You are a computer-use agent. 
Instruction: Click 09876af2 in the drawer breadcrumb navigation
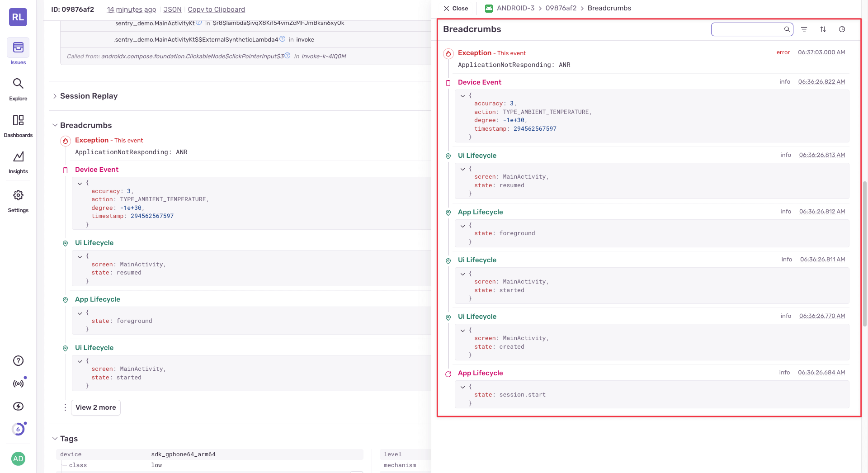[561, 8]
